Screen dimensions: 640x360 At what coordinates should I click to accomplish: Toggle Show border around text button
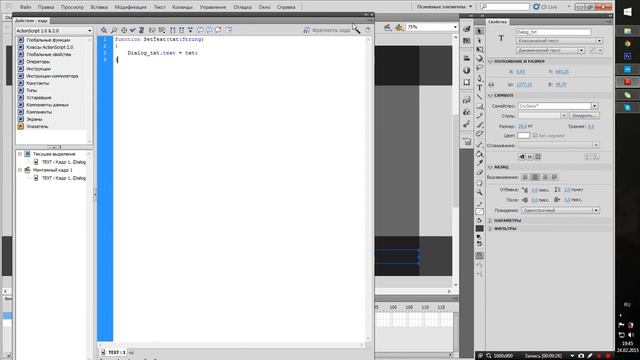click(x=538, y=157)
